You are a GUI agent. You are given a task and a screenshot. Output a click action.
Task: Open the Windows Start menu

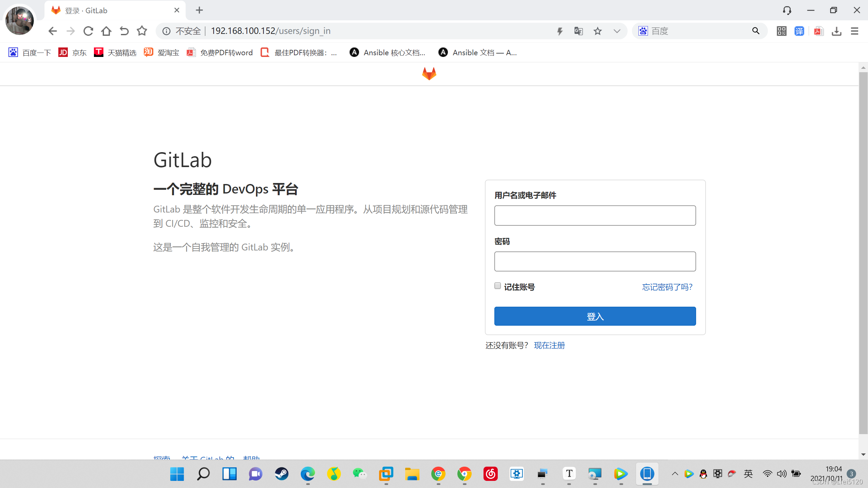(177, 474)
